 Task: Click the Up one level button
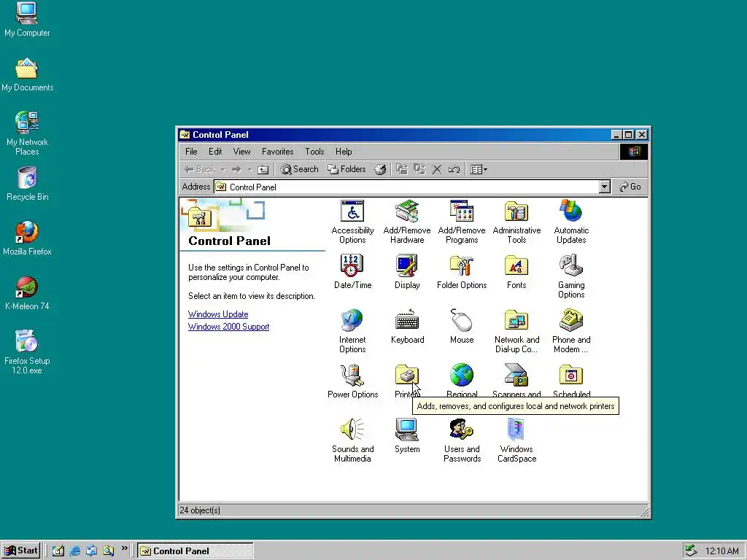[263, 169]
